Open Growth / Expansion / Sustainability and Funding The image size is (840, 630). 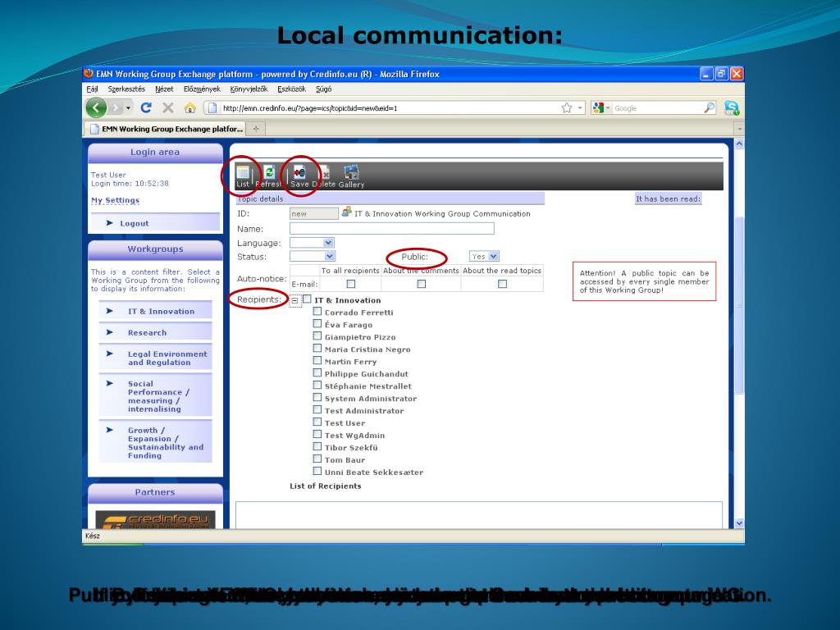point(155,442)
